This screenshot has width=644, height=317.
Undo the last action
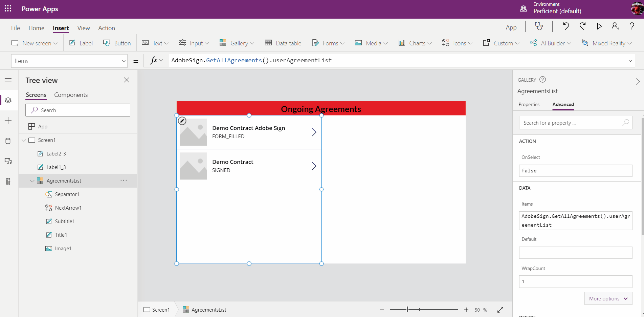[566, 26]
